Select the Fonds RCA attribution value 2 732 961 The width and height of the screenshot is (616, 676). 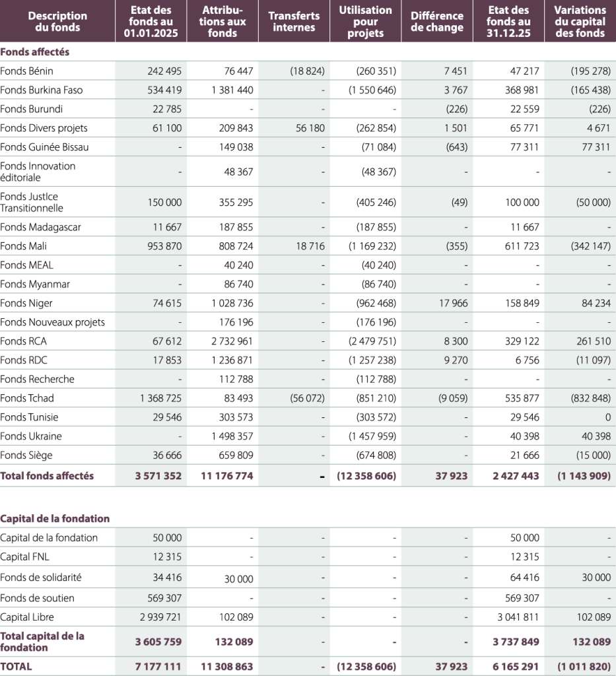[232, 341]
